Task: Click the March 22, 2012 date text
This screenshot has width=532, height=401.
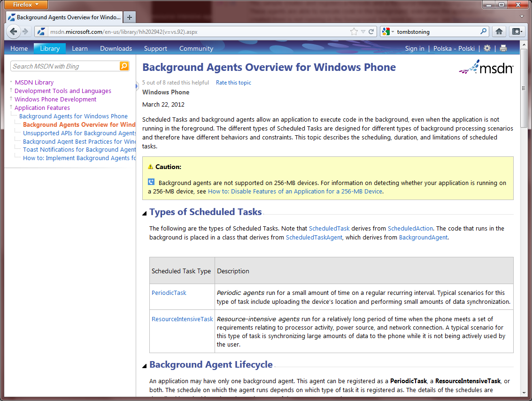Action: (163, 105)
